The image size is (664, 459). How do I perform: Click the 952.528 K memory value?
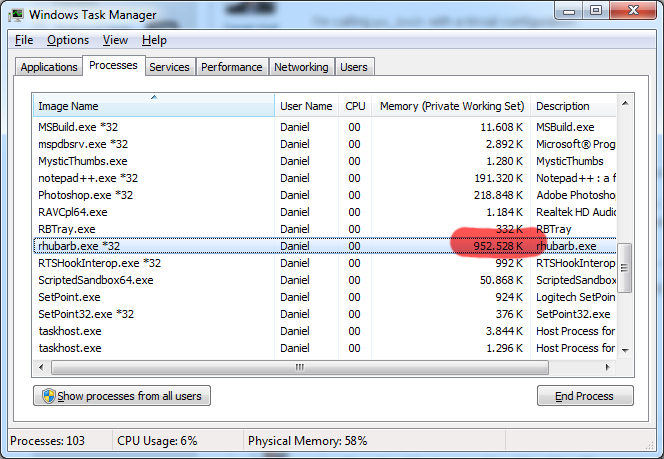tap(498, 246)
